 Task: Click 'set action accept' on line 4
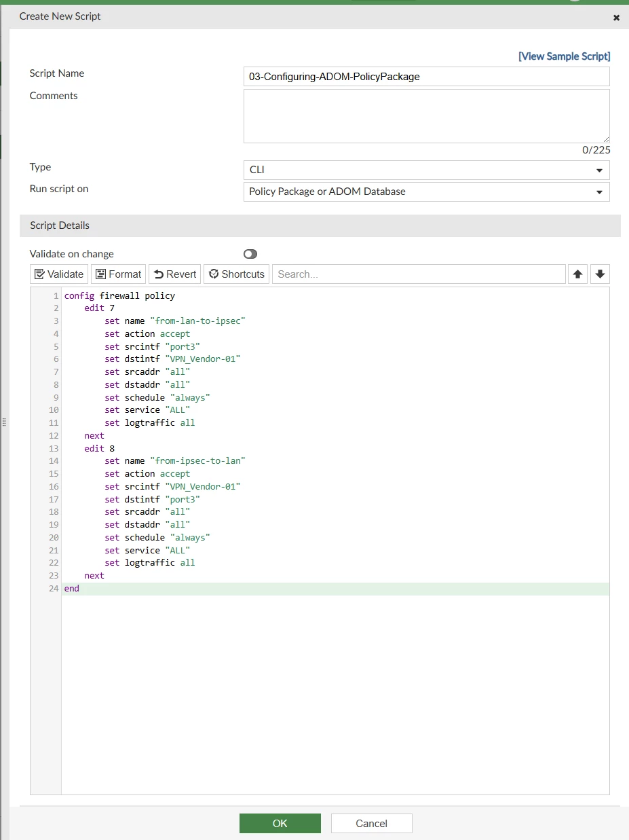tap(147, 333)
